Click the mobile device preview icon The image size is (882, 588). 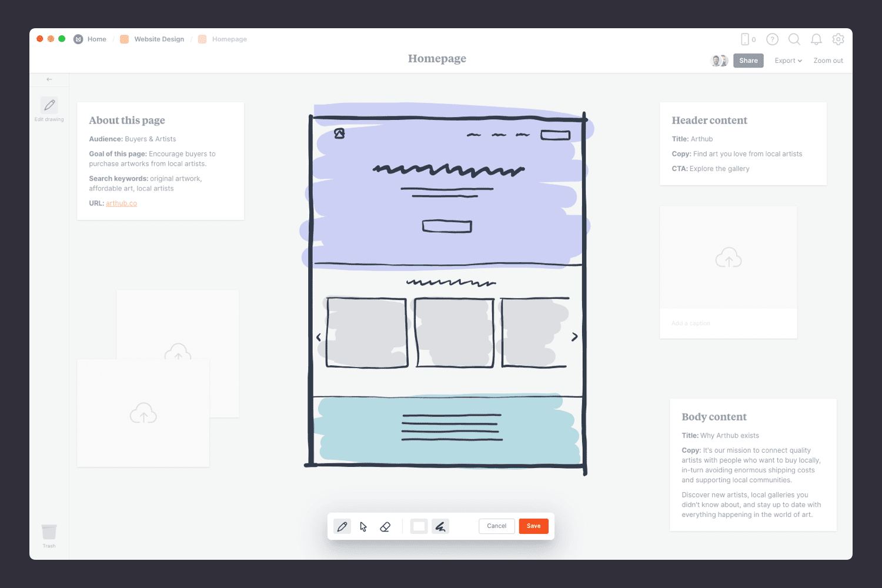pos(744,39)
